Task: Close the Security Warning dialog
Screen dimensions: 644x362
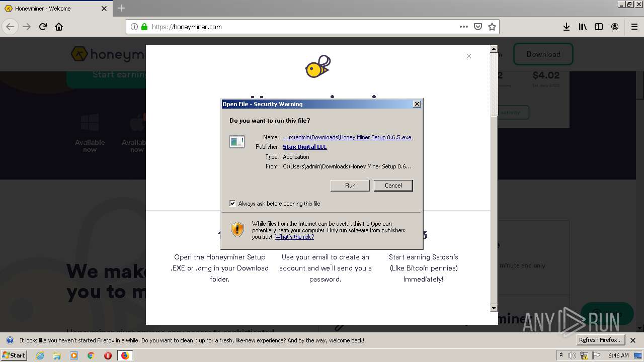Action: [x=417, y=104]
